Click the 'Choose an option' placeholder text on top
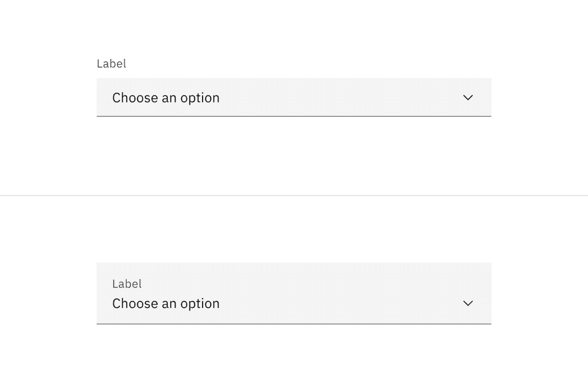 pyautogui.click(x=166, y=97)
